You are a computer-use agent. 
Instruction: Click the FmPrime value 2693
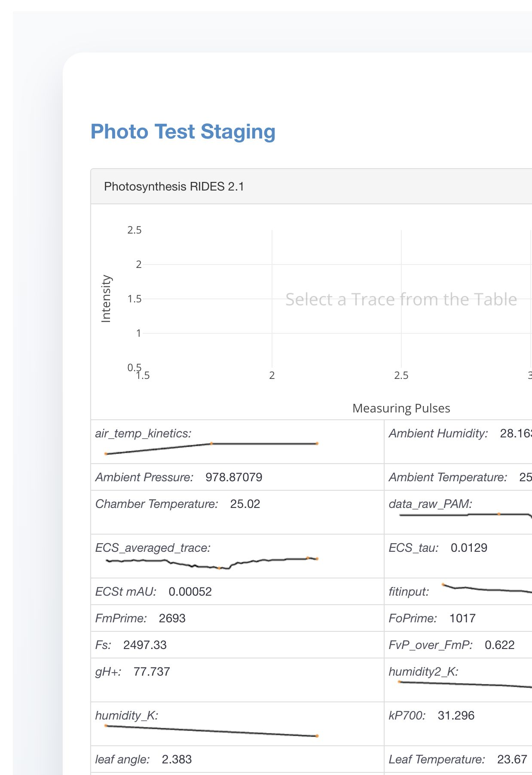(x=172, y=618)
